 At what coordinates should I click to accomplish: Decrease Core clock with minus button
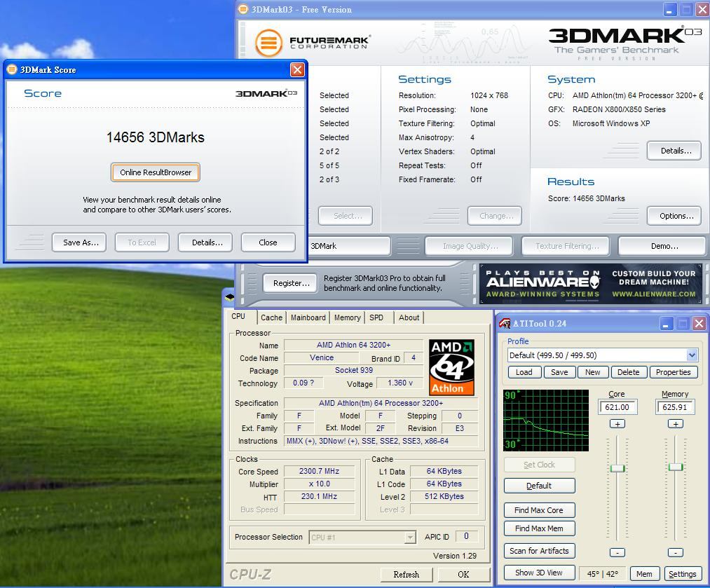pyautogui.click(x=617, y=552)
